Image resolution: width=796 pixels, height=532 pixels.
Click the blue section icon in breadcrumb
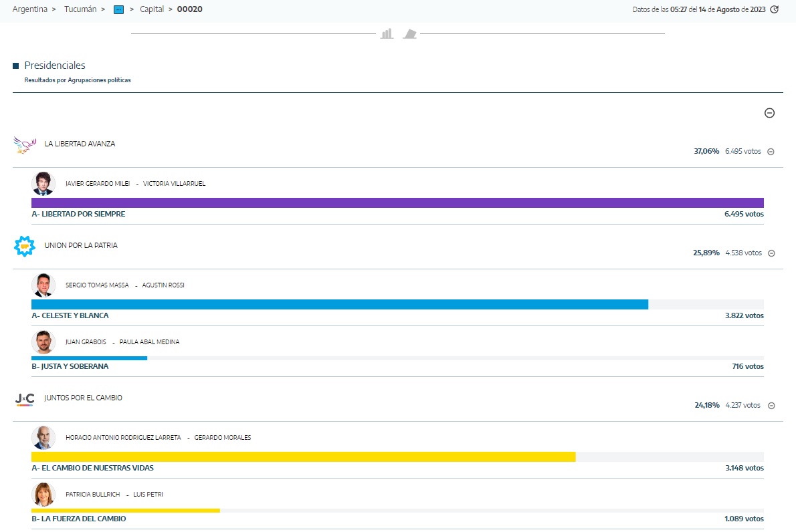(x=118, y=9)
